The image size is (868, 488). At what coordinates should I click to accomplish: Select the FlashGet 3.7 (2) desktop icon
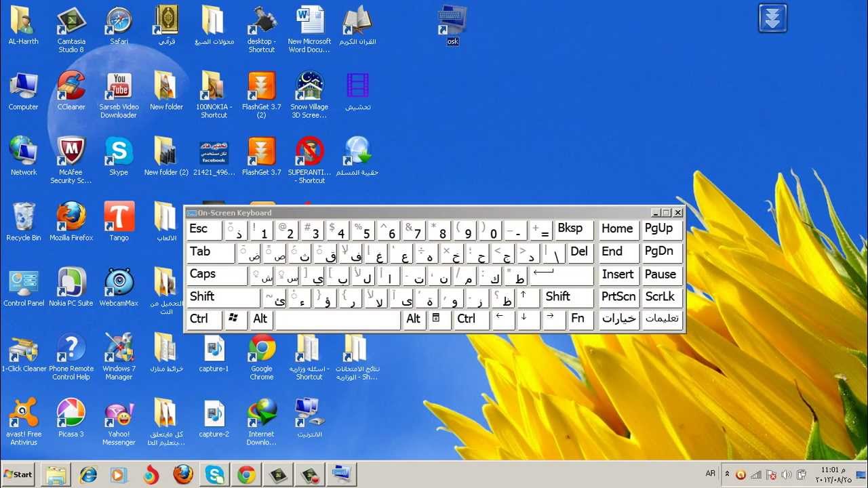click(262, 96)
